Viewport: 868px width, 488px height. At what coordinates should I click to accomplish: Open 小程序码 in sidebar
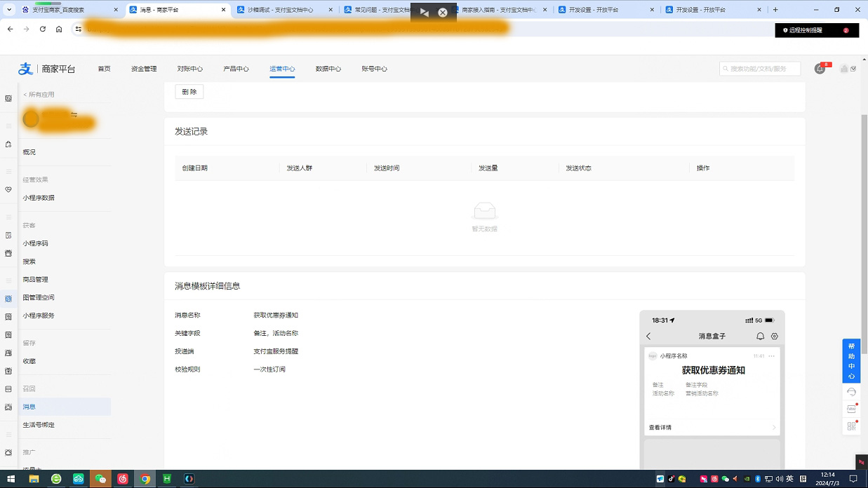tap(35, 243)
